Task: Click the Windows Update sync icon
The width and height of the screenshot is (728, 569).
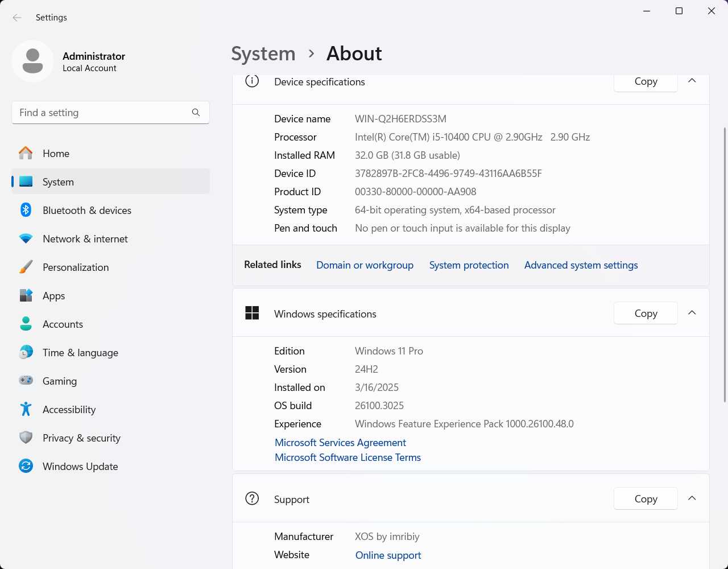Action: (x=26, y=466)
